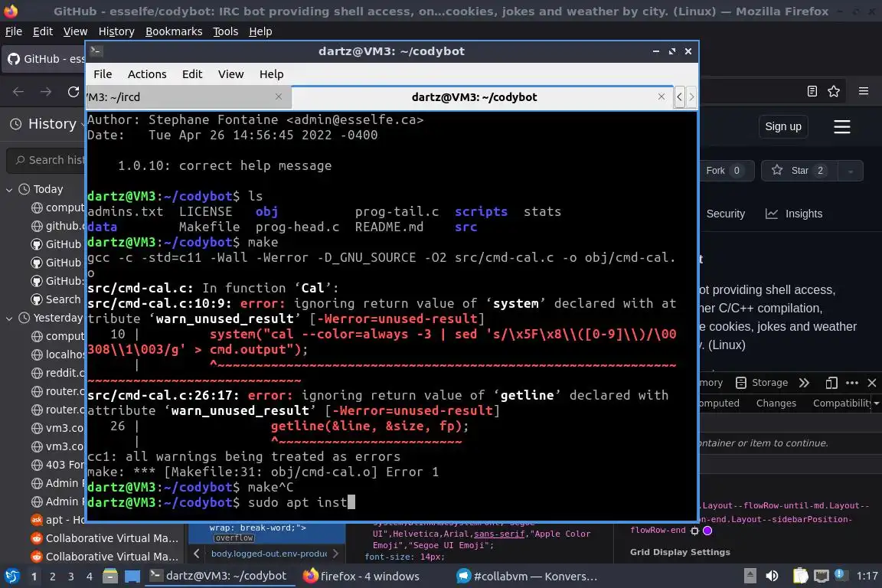
Task: Switch to the Changes tab in inspector sidebar
Action: point(776,403)
